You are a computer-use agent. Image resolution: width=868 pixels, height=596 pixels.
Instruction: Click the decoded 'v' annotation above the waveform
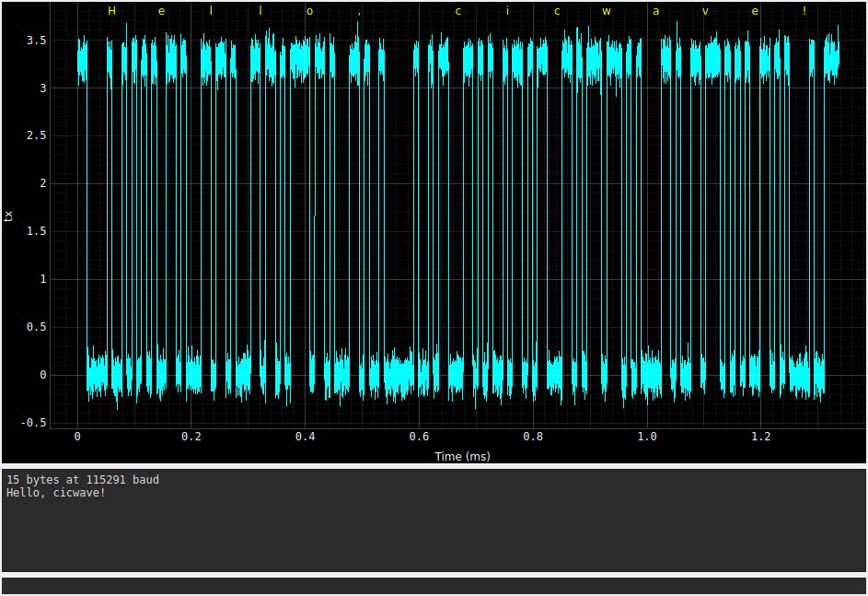tap(705, 11)
